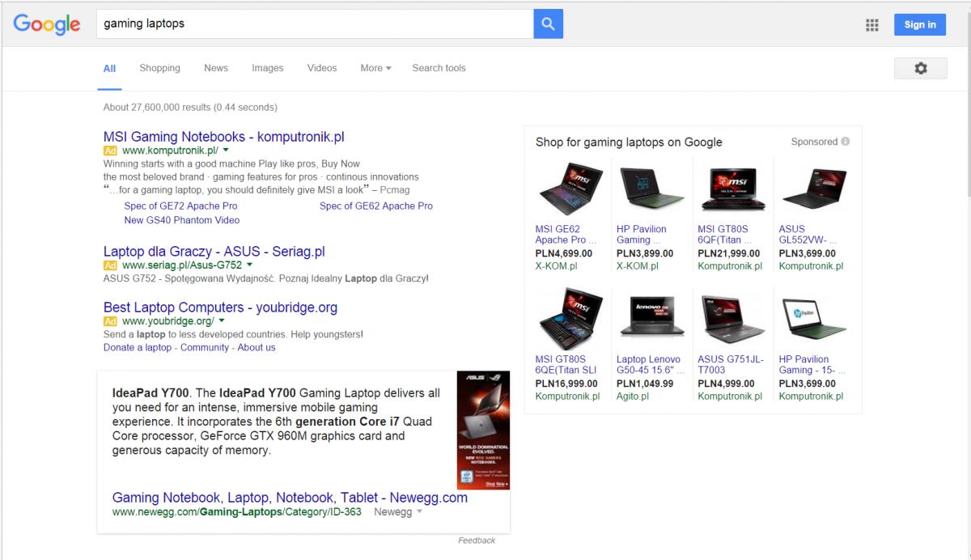Click the Feedback link
This screenshot has height=560, width=971.
[477, 541]
